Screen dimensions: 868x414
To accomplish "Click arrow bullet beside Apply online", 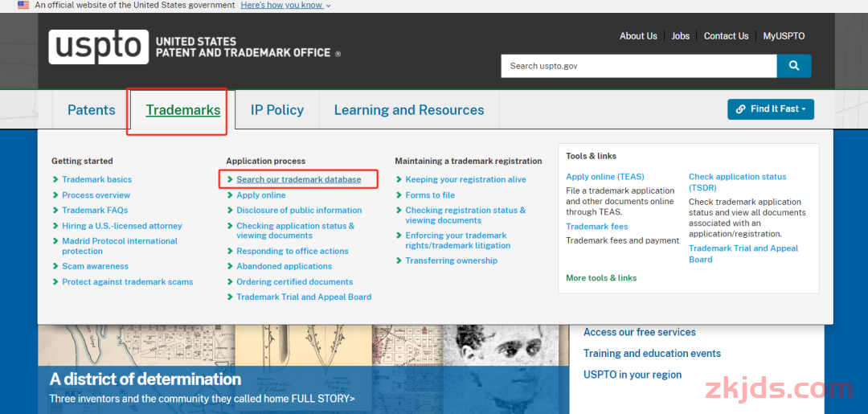I will pyautogui.click(x=230, y=195).
